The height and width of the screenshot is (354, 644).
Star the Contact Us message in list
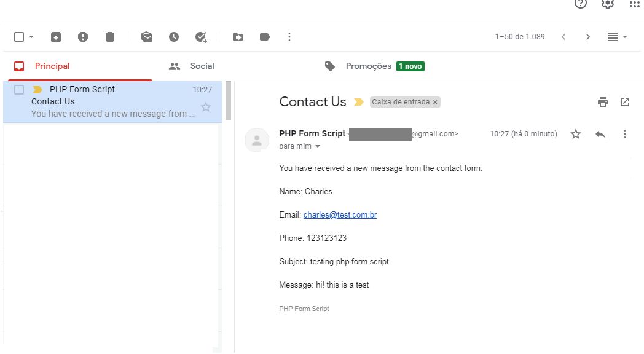206,107
